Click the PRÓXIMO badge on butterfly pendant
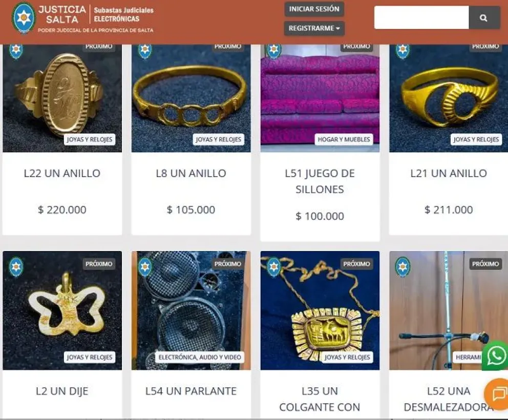 [x=99, y=264]
